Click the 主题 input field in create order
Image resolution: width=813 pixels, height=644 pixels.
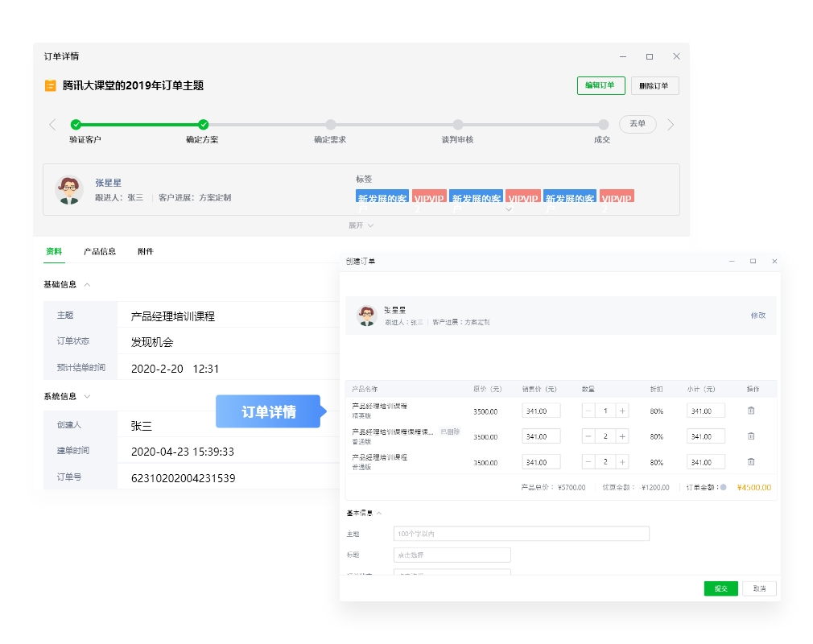tap(521, 534)
